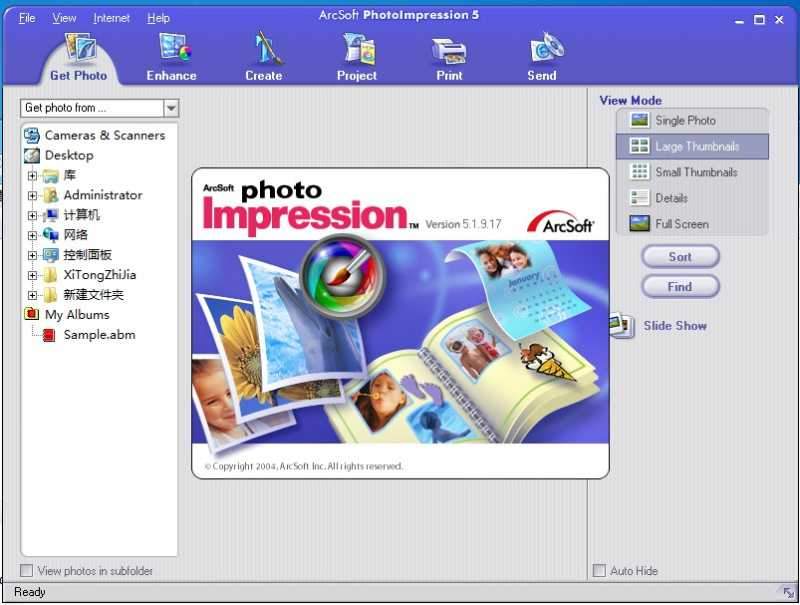Expand the Administrator folder node

[31, 195]
